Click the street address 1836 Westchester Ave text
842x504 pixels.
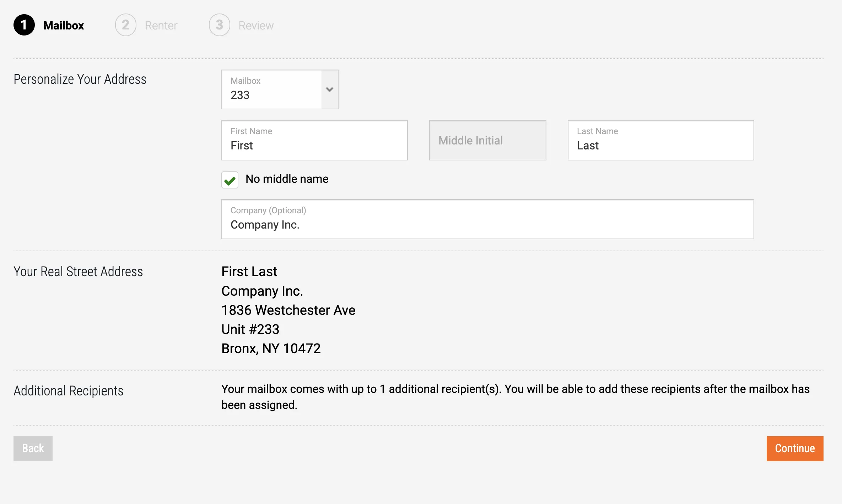[x=288, y=310]
